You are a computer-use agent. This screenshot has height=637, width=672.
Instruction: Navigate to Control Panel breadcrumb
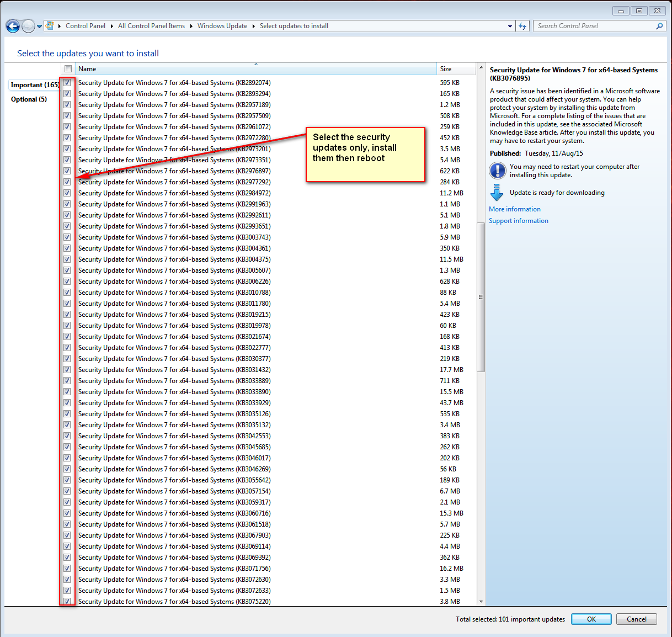tap(86, 26)
